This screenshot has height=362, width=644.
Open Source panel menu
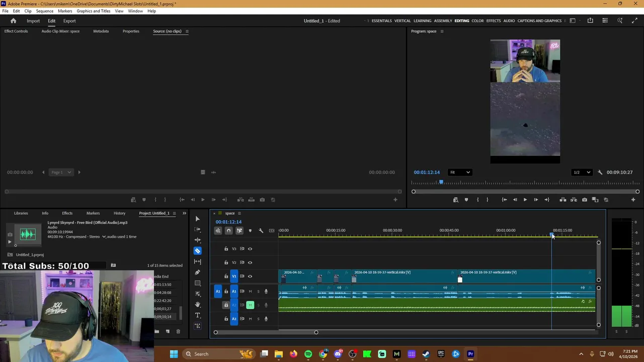tap(187, 31)
